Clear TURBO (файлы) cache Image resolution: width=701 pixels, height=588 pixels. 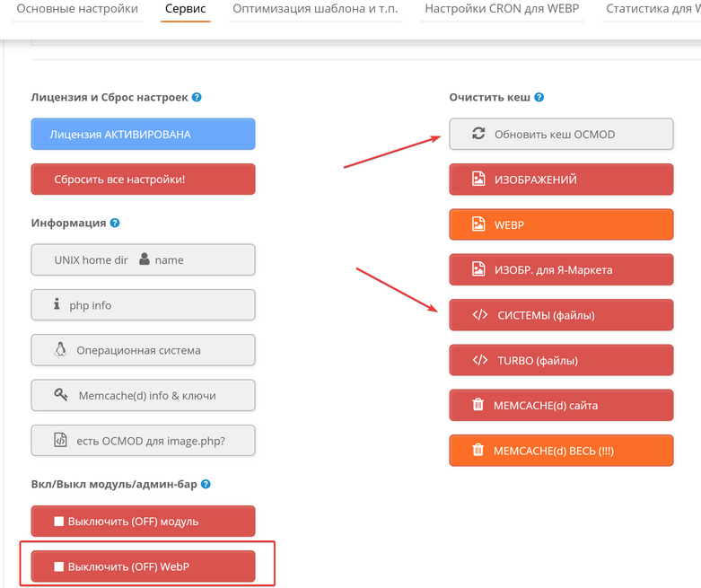coord(561,360)
